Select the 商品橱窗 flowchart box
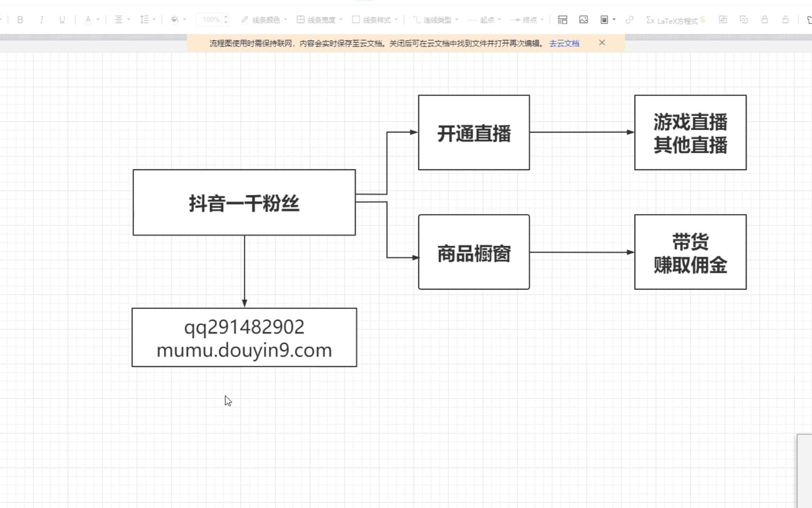This screenshot has width=812, height=508. 474,252
